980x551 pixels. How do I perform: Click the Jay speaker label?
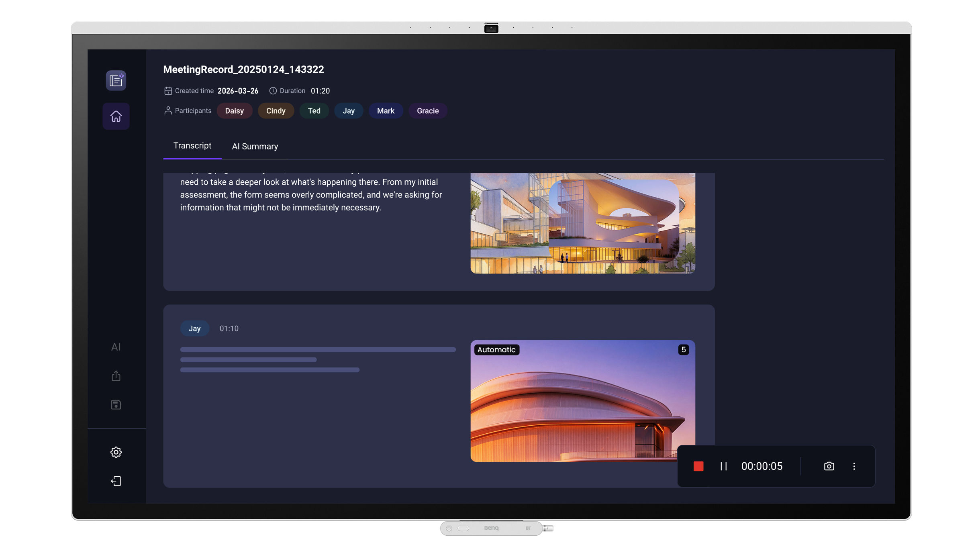point(194,328)
